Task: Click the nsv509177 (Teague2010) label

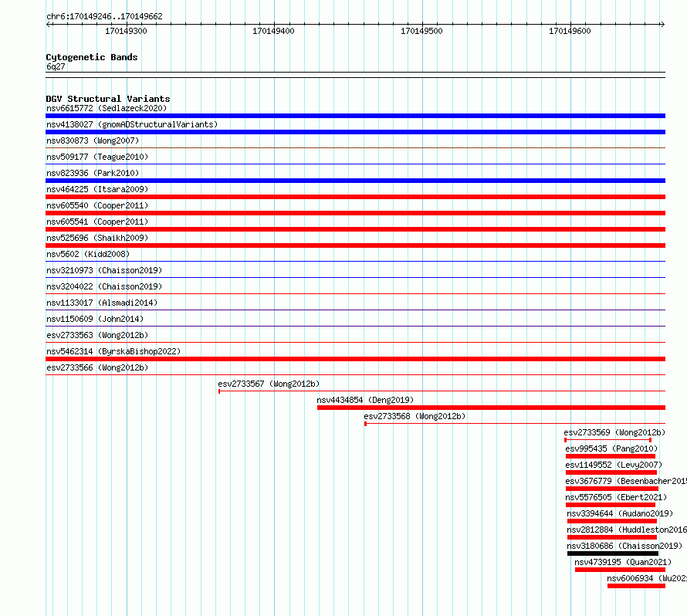Action: click(97, 157)
